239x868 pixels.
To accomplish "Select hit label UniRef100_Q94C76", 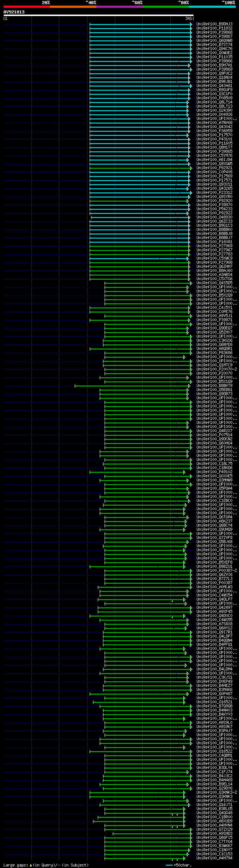I will tap(214, 49).
